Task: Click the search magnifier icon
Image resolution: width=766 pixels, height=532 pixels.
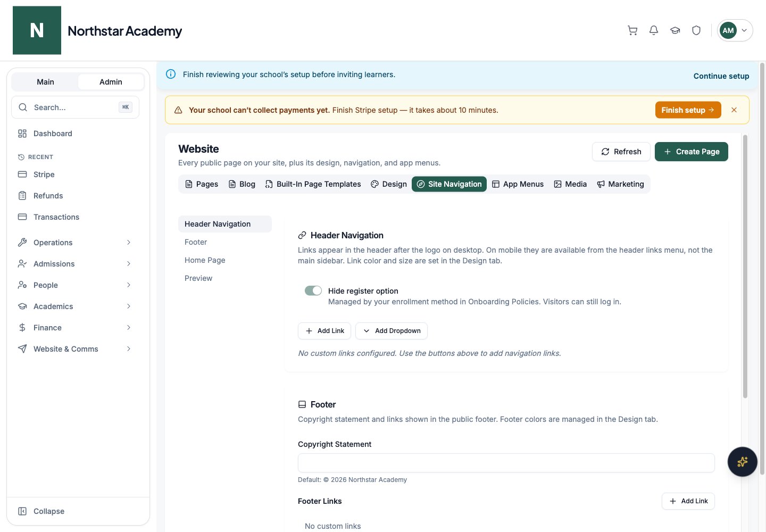Action: [23, 107]
